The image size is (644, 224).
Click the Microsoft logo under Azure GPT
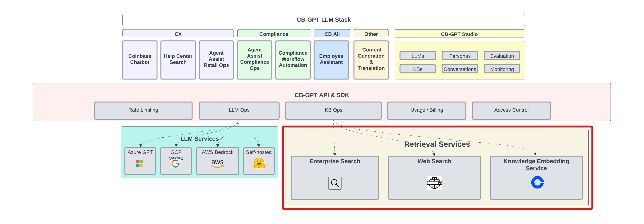coord(139,164)
